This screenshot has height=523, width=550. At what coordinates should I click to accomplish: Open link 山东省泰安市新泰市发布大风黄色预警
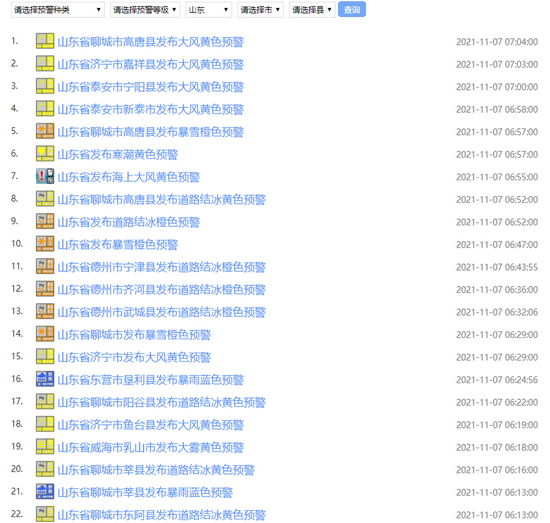tap(150, 109)
